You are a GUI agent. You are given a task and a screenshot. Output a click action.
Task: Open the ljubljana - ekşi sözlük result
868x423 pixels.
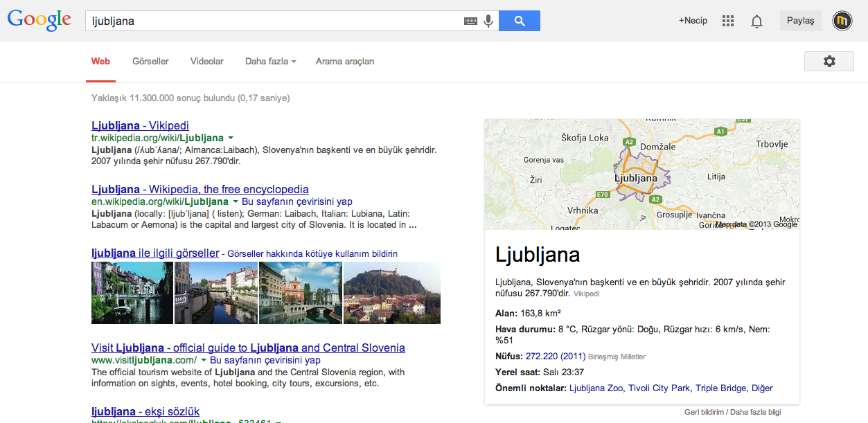(145, 411)
